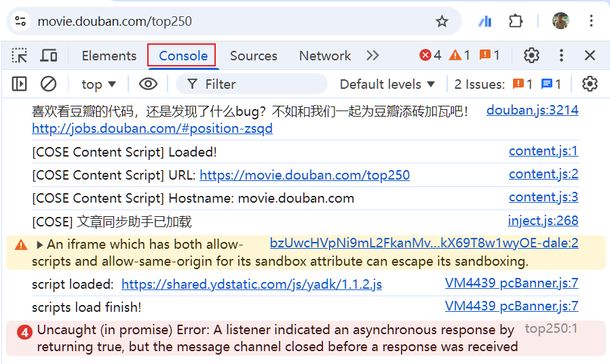Image resolution: width=610 pixels, height=364 pixels.
Task: Show the console sidebar panel
Action: tap(19, 84)
